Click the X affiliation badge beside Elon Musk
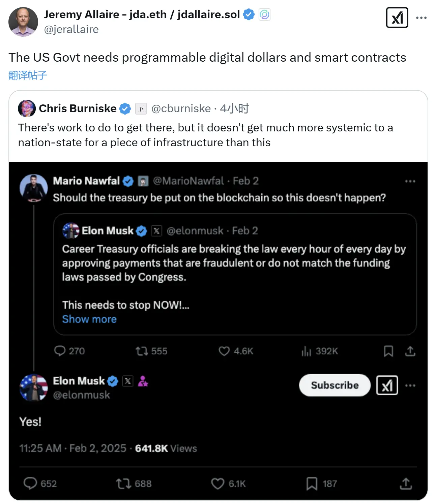The height and width of the screenshot is (504, 436). (x=127, y=381)
